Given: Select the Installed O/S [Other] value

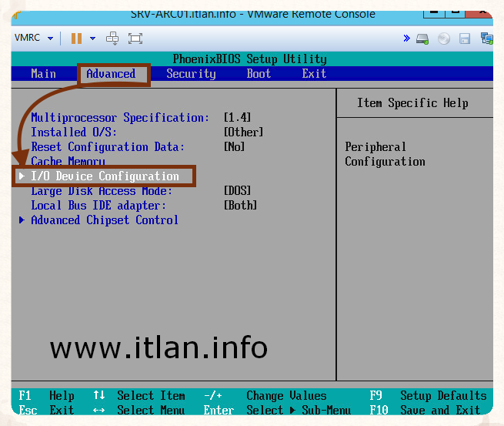Looking at the screenshot, I should [243, 132].
